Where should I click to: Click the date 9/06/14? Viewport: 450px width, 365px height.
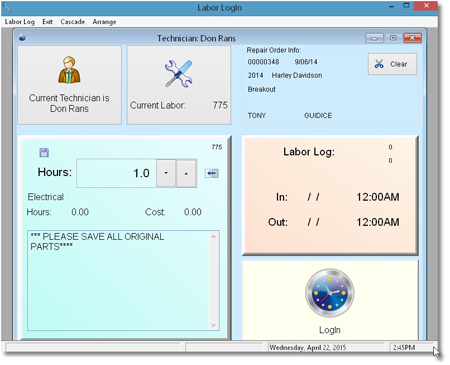tap(306, 62)
